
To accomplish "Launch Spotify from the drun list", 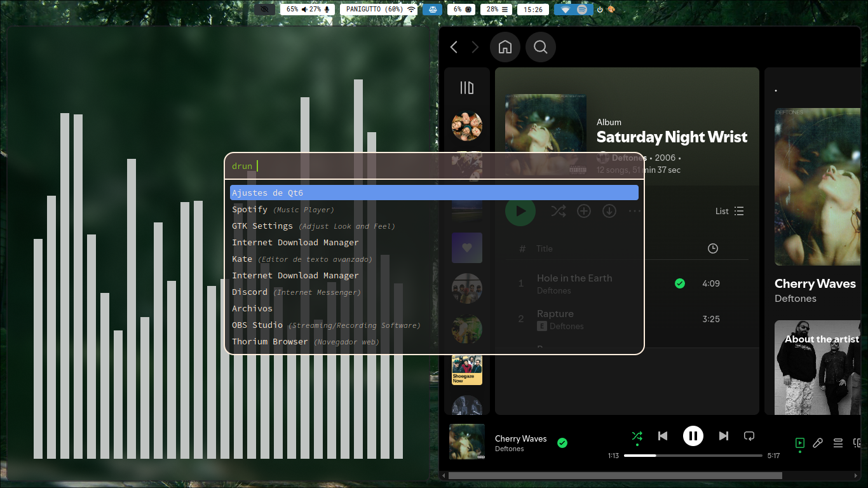I will click(434, 210).
